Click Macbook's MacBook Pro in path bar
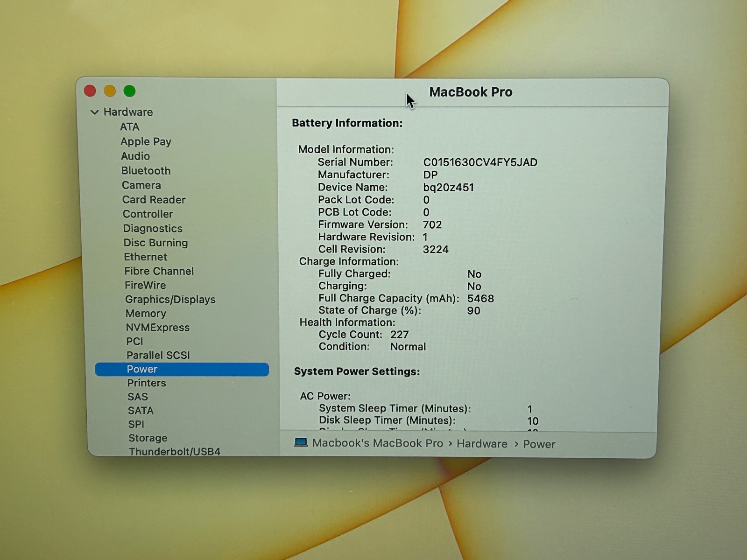Viewport: 747px width, 560px height. click(378, 443)
